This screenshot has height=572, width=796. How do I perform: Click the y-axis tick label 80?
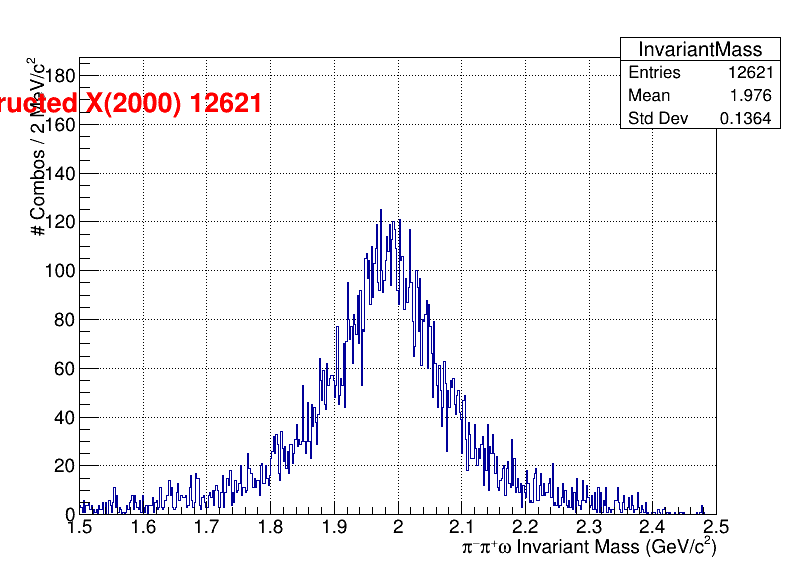click(64, 320)
